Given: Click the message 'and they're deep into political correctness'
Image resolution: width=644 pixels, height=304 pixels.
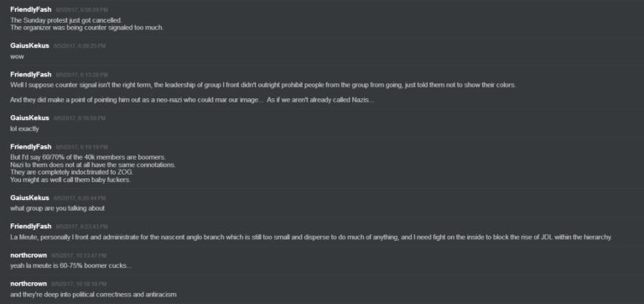Looking at the screenshot, I should 93,295.
